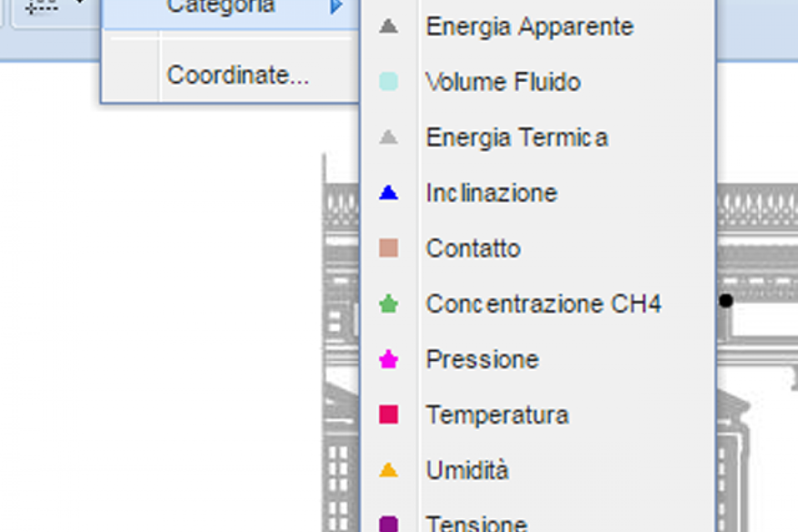Click the blue triangle Inclinazione icon
This screenshot has width=798, height=532.
click(388, 194)
